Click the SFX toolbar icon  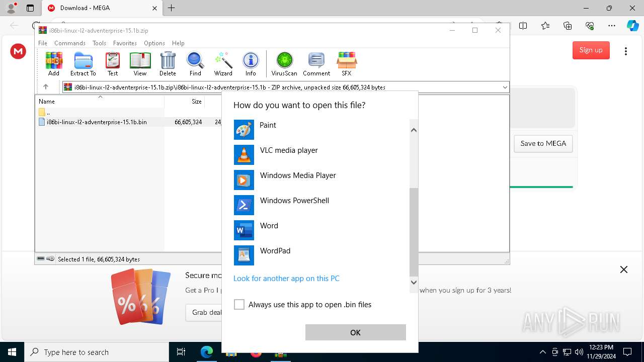347,63
